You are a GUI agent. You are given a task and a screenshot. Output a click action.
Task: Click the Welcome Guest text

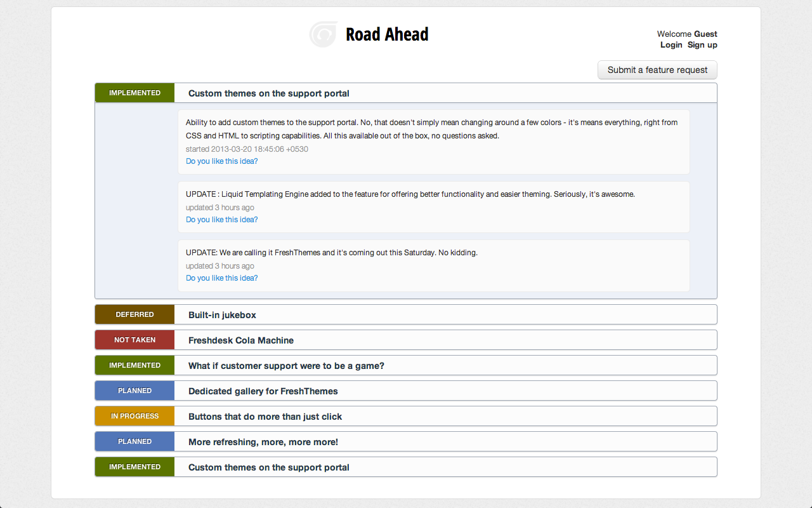(687, 34)
